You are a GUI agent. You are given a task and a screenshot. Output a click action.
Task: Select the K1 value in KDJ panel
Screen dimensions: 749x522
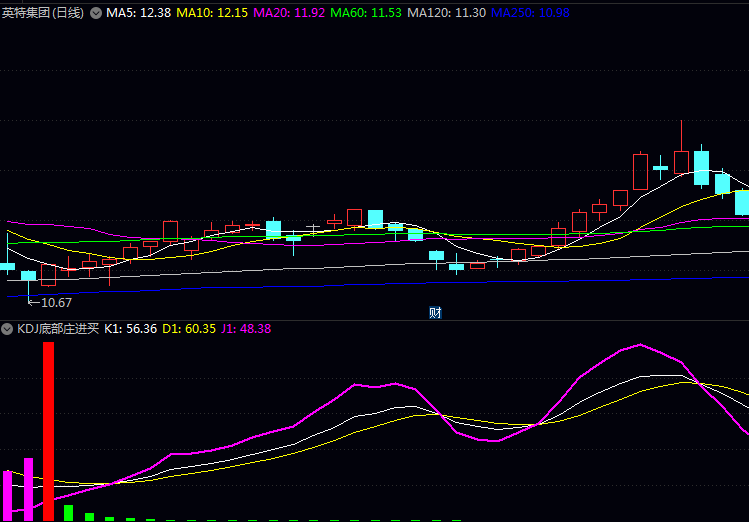point(131,328)
